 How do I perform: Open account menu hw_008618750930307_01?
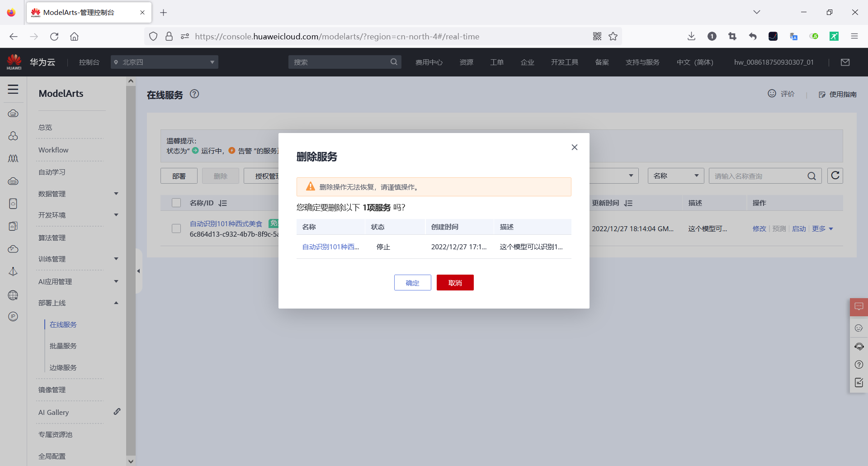774,62
